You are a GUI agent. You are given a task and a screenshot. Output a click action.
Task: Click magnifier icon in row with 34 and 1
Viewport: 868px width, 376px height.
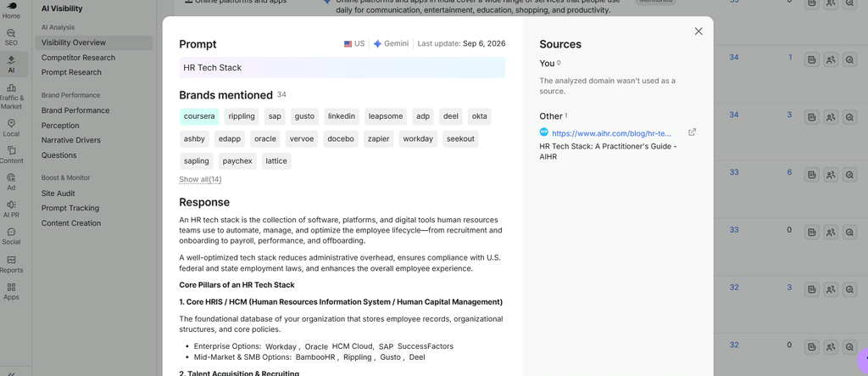[x=849, y=60]
